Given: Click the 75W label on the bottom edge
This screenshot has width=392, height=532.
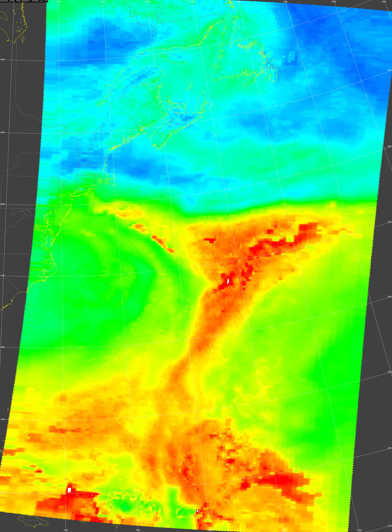Looking at the screenshot, I should coord(66,530).
